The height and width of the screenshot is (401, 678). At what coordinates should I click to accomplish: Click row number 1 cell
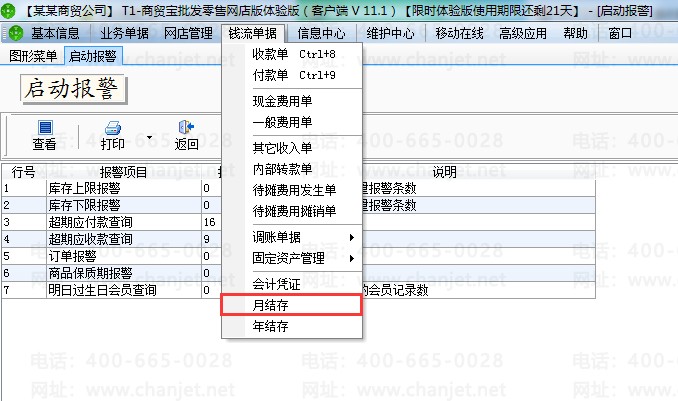[x=24, y=188]
